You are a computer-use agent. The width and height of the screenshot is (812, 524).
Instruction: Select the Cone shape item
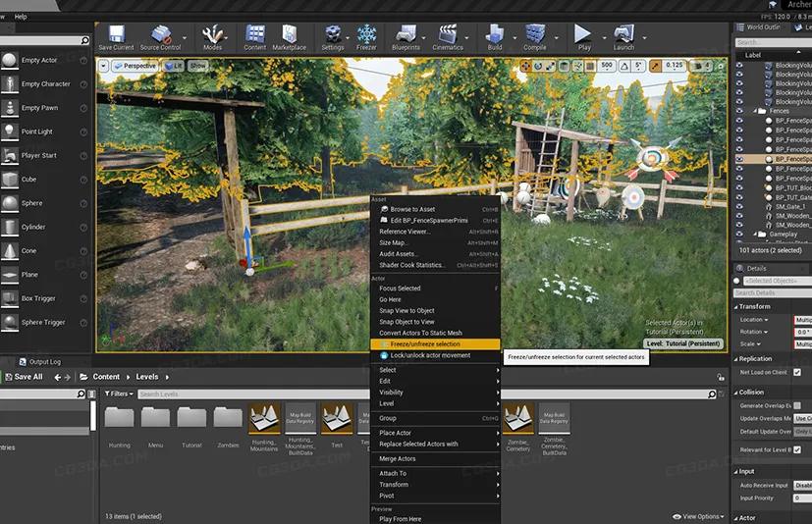(x=44, y=250)
